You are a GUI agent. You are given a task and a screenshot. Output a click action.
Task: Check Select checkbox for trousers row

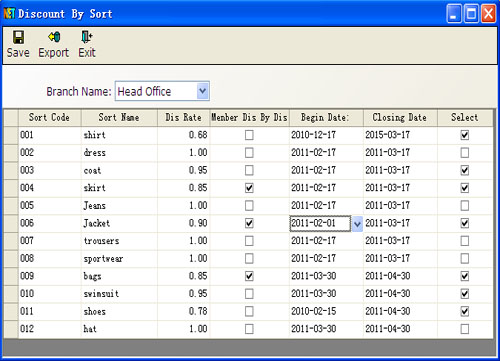[465, 241]
